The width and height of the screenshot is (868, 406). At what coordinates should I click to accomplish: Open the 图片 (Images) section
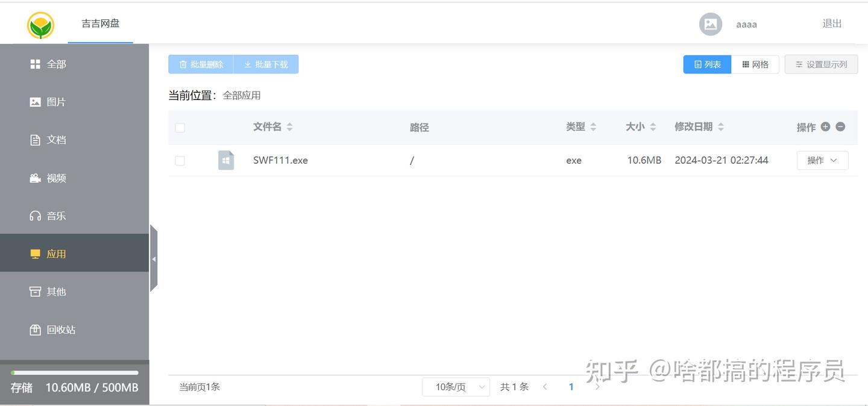coord(56,101)
